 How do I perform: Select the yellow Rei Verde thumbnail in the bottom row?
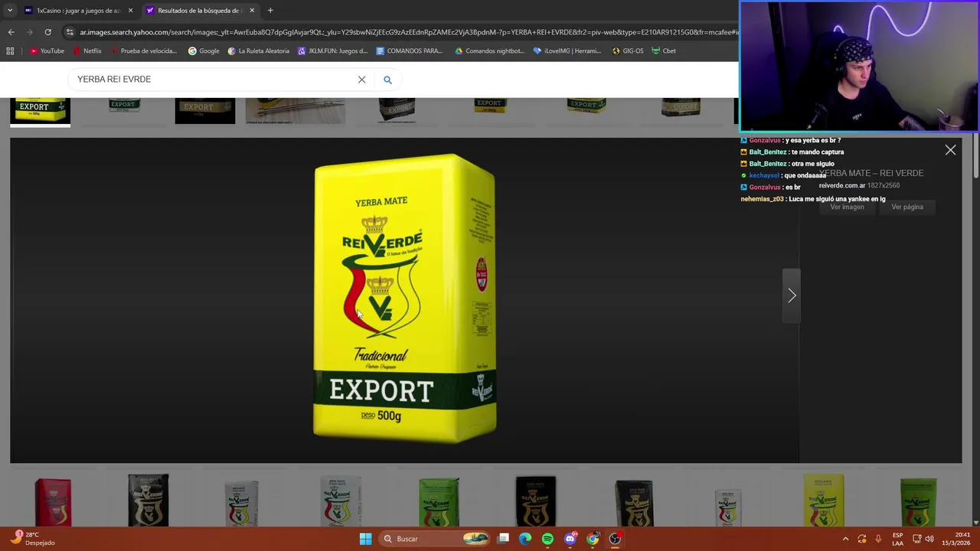pos(823,500)
